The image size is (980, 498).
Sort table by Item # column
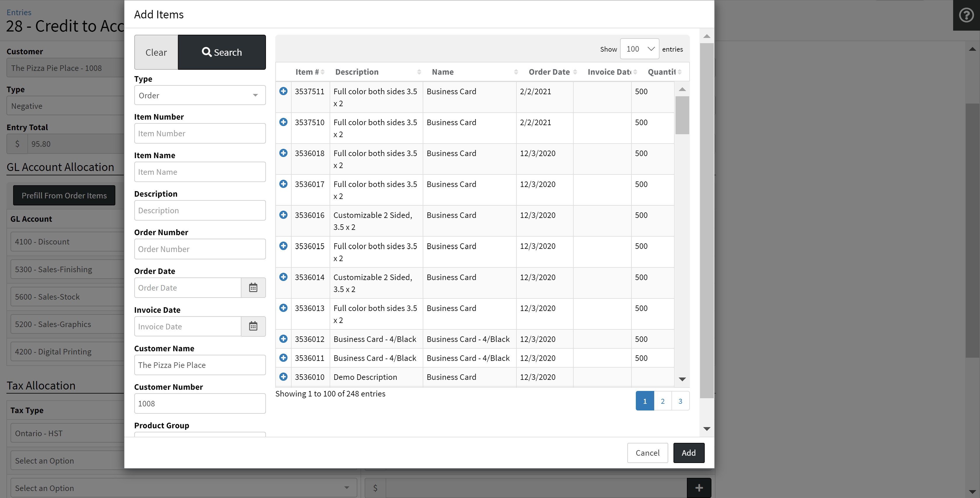click(307, 72)
